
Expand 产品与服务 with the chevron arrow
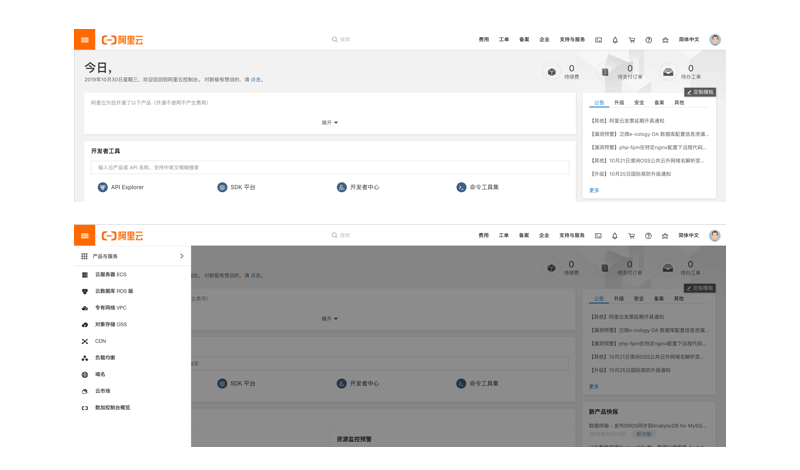coord(182,256)
